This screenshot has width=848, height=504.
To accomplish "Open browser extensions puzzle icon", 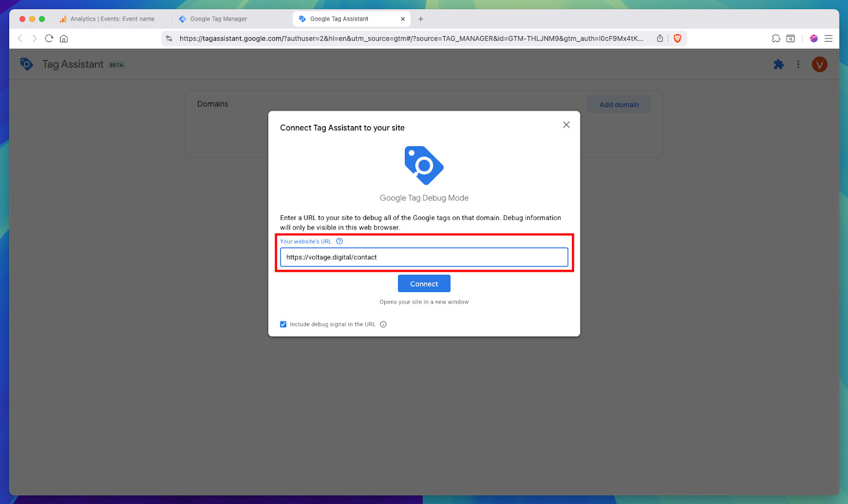I will (776, 39).
